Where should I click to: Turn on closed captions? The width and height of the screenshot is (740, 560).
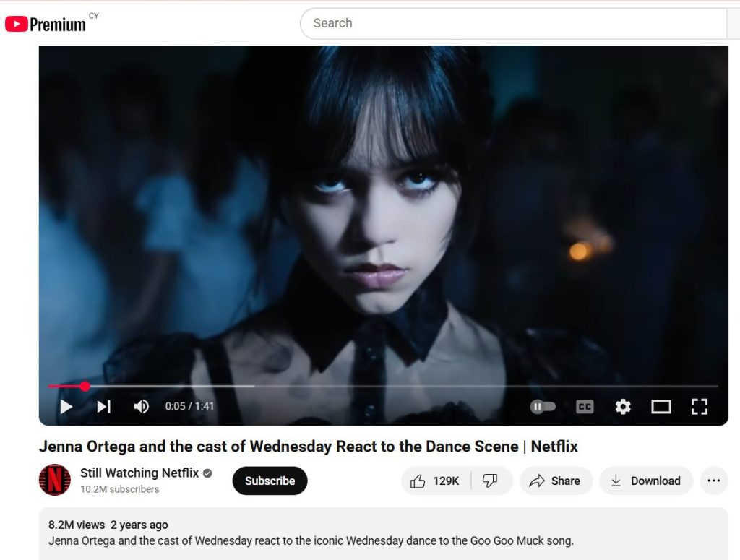pyautogui.click(x=585, y=406)
